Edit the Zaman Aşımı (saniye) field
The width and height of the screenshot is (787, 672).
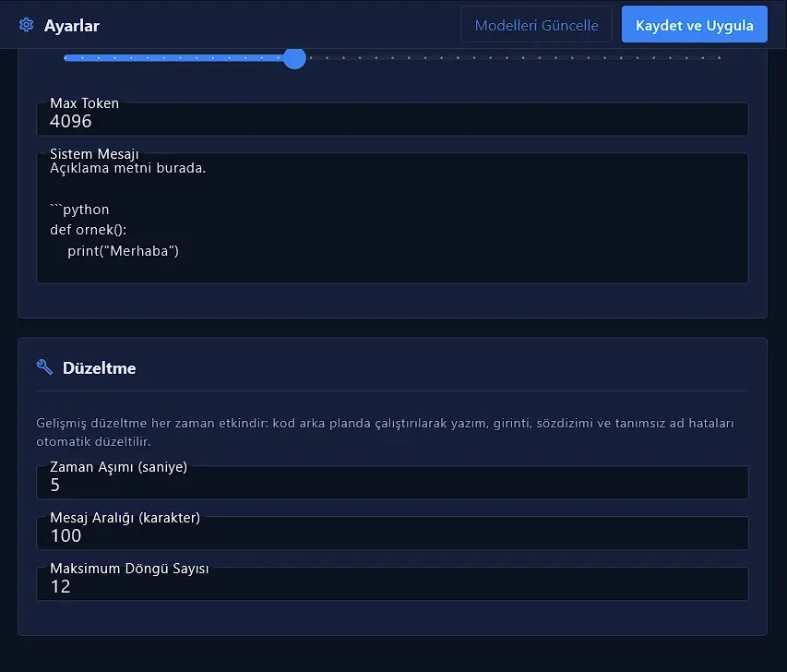(x=392, y=482)
